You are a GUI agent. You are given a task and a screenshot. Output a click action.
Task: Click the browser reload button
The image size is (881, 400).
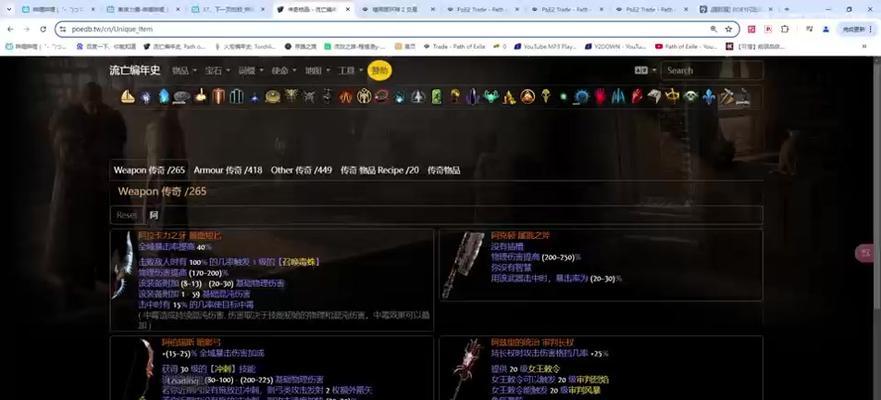[x=43, y=29]
